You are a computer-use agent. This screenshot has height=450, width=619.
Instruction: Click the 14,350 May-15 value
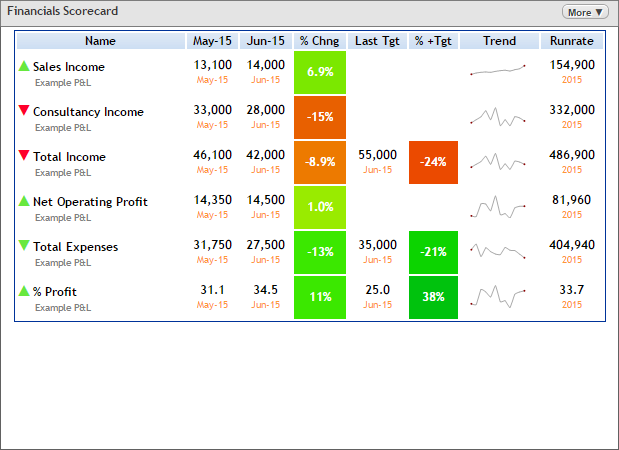212,200
